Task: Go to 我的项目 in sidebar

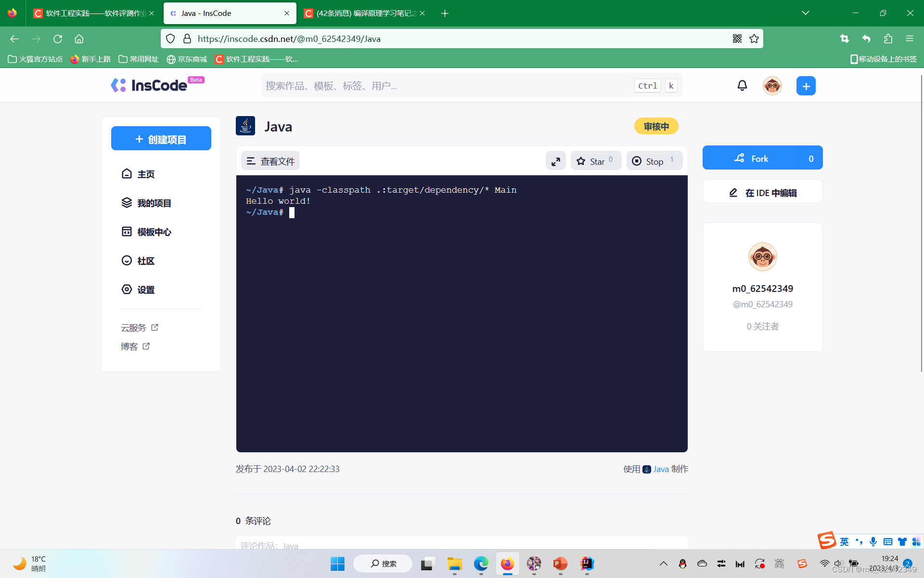Action: [x=154, y=203]
